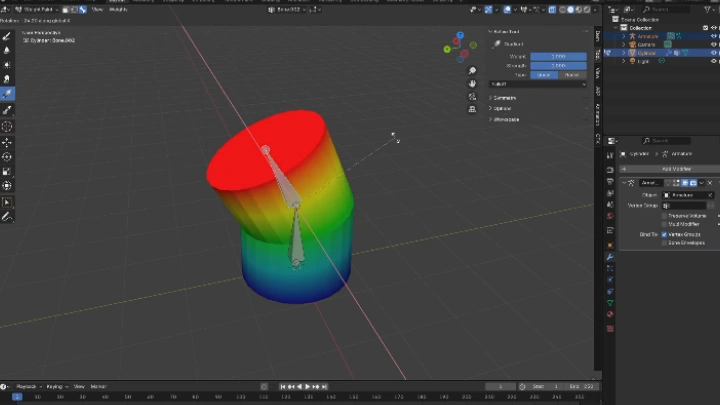Screen dimensions: 720x405
Task: Set gradient type to Linear
Action: tap(544, 75)
